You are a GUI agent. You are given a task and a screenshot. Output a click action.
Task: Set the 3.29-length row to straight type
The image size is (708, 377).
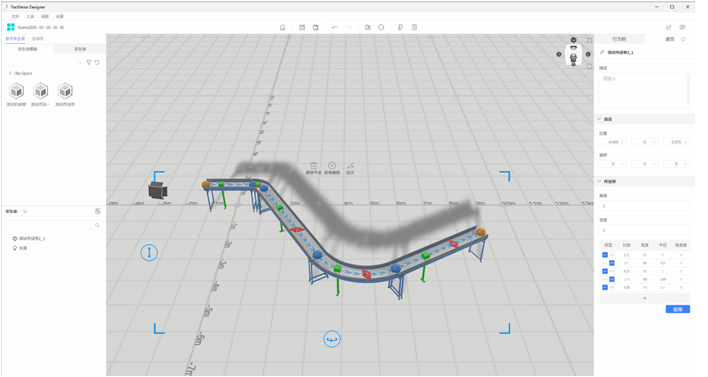[x=605, y=287]
